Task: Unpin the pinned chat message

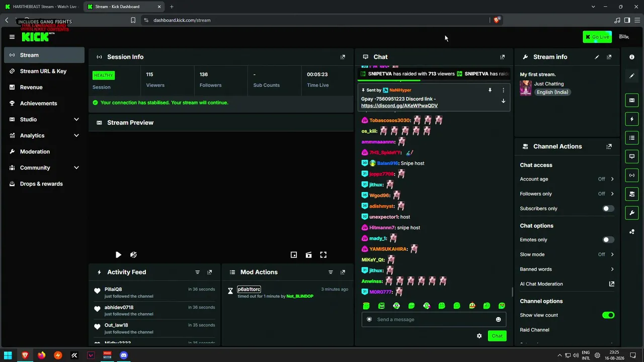Action: [x=490, y=90]
